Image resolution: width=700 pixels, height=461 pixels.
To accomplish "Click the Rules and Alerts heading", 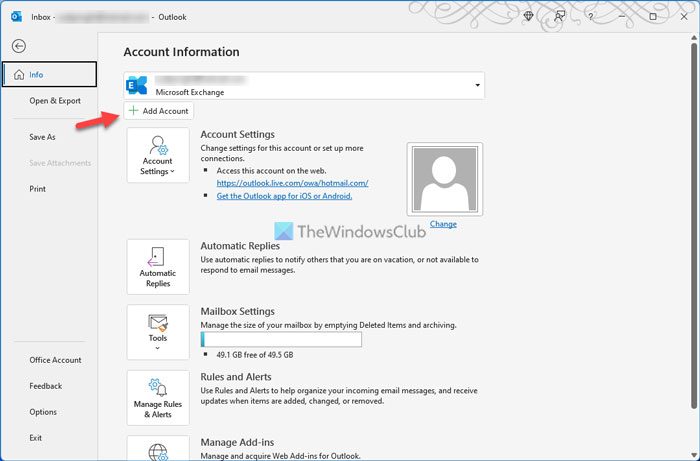I will [236, 377].
